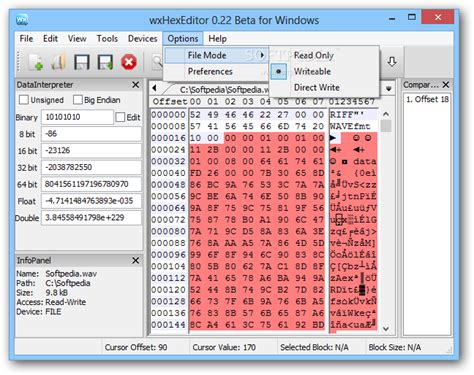Click the hex view scrollbar thumb
Viewport: 474px width, 375px height.
click(386, 126)
